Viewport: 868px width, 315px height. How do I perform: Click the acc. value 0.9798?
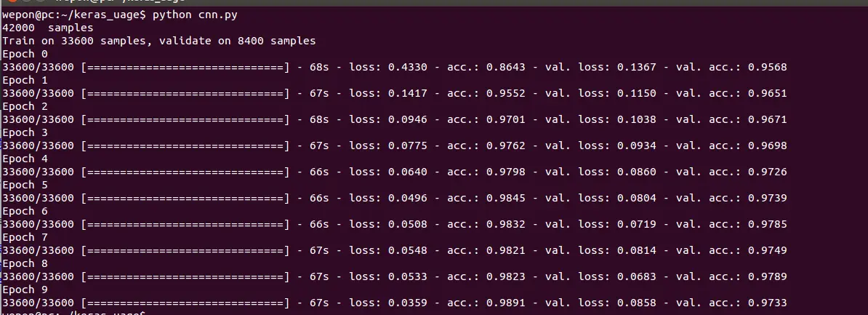coord(506,172)
